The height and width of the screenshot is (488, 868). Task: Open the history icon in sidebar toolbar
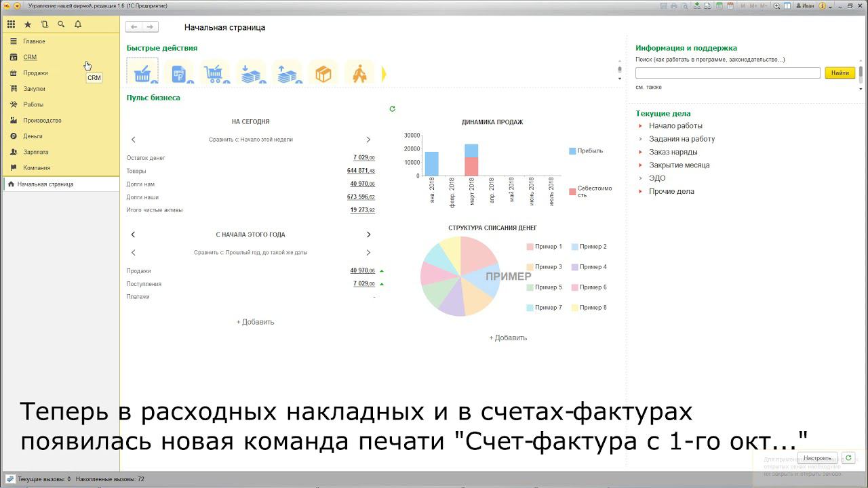click(45, 24)
